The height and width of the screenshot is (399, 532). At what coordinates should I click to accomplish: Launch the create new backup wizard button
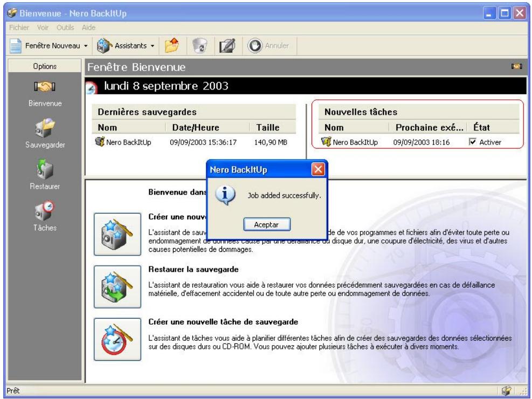[118, 234]
